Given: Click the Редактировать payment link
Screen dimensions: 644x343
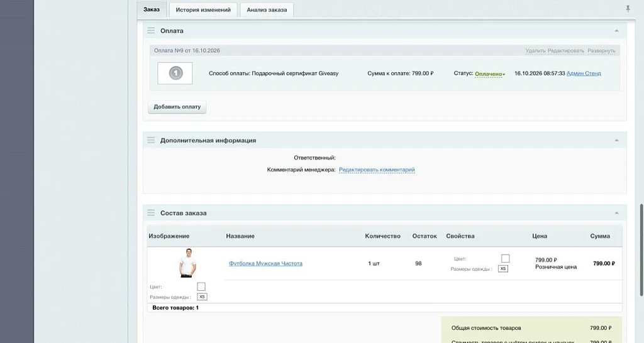Looking at the screenshot, I should (565, 51).
